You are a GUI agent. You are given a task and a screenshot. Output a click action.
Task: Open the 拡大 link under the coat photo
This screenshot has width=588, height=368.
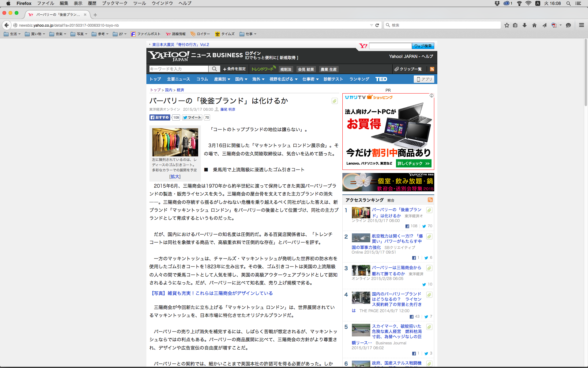coord(175,177)
